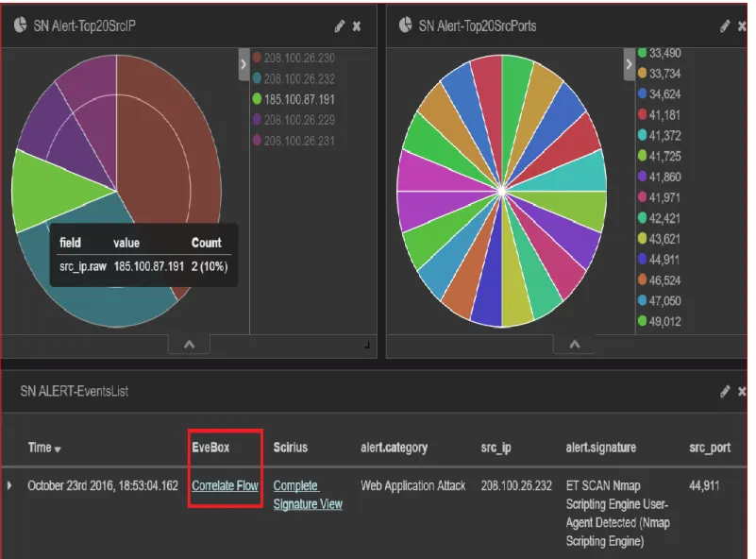The height and width of the screenshot is (559, 756).
Task: Select legend entry 208.100.26.230
Action: [x=294, y=58]
